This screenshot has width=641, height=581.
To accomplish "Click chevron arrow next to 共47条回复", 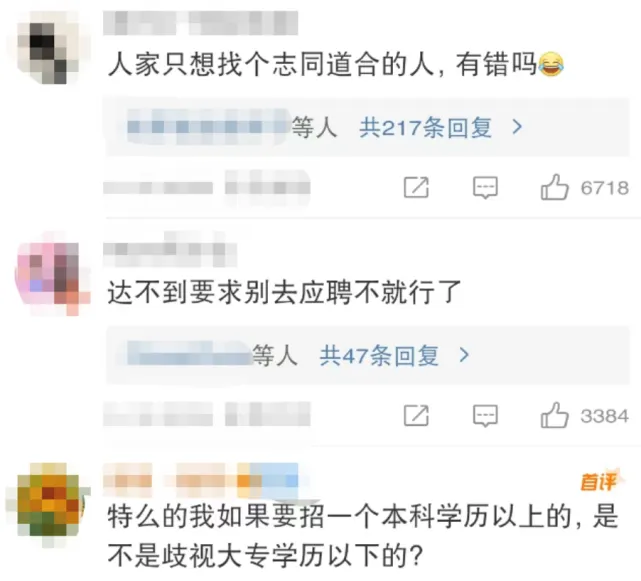I will [x=464, y=355].
